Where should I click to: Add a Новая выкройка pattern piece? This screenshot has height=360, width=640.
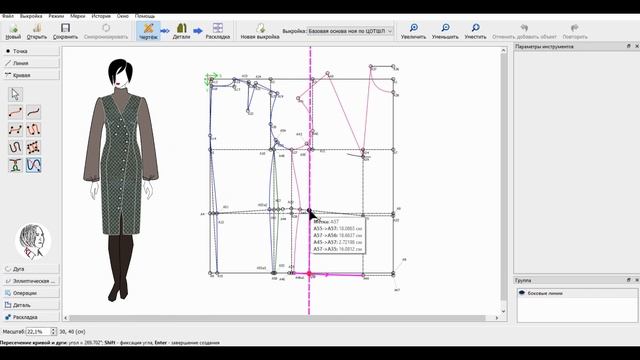(260, 31)
